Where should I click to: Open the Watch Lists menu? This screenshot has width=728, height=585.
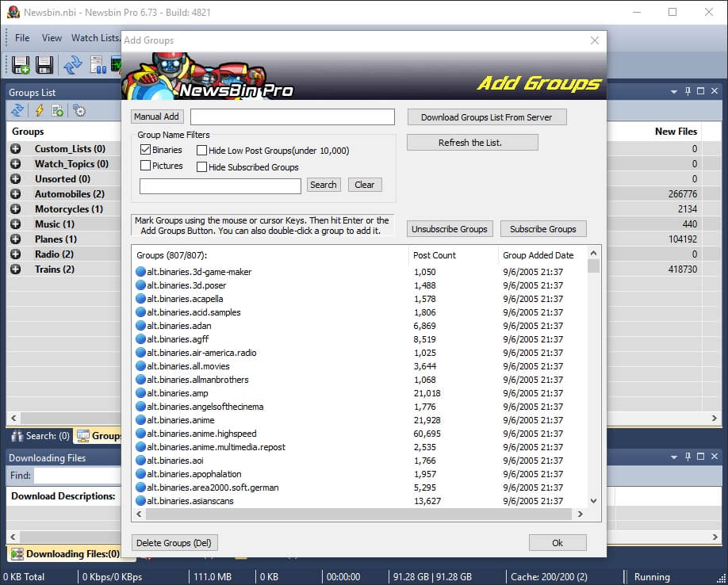coord(95,38)
